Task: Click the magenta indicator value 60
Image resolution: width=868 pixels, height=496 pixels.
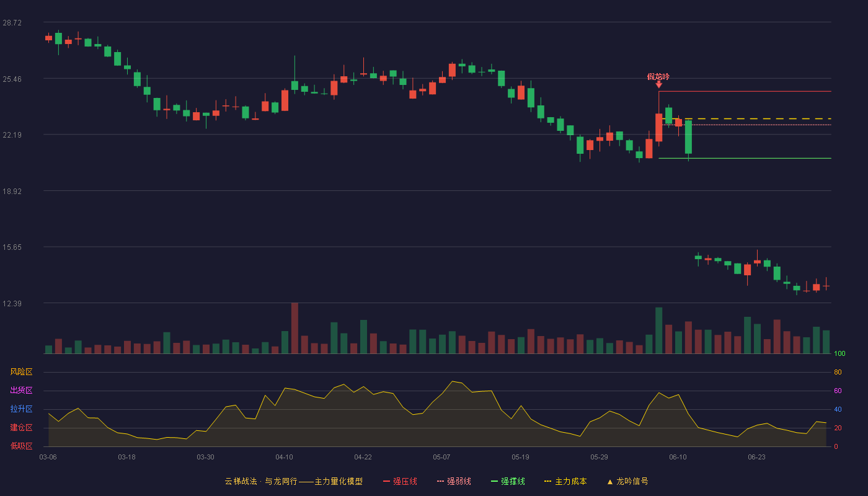Action: point(838,391)
